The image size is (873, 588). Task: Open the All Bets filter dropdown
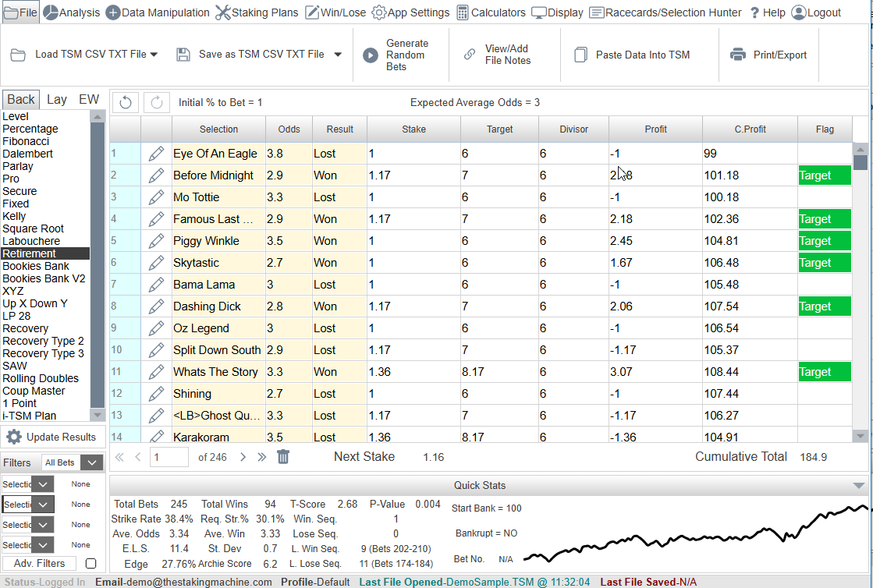(x=92, y=462)
